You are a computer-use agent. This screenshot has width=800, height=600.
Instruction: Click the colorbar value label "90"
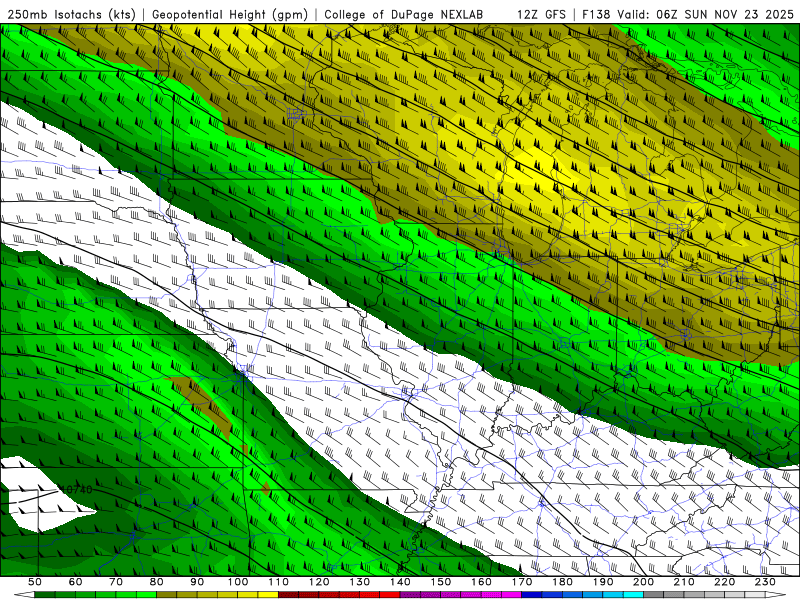coord(197,582)
